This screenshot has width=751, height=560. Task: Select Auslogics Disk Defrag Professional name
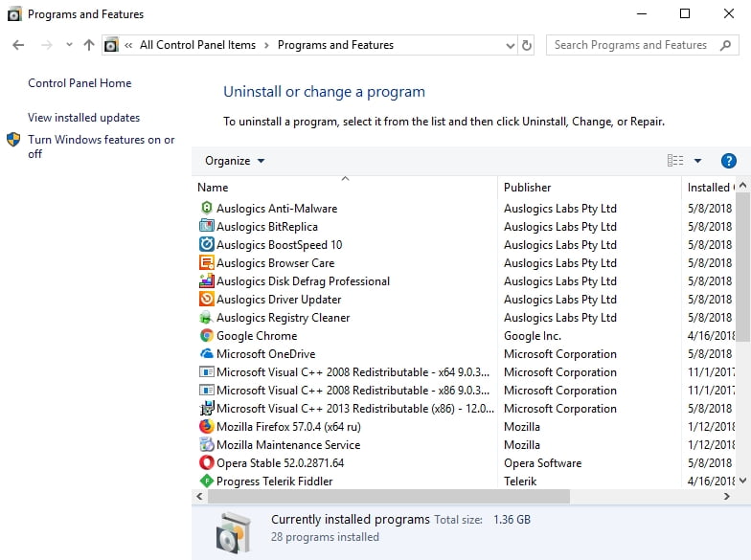click(x=303, y=281)
